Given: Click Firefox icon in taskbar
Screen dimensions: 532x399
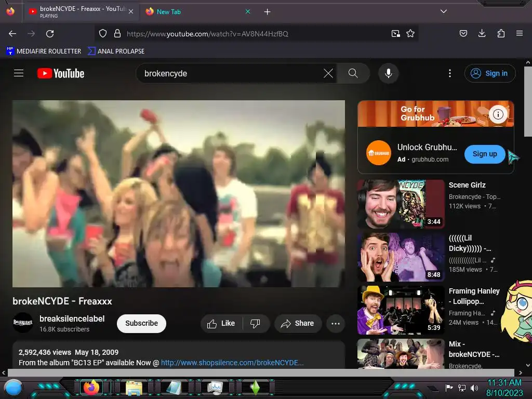Looking at the screenshot, I should pos(91,388).
